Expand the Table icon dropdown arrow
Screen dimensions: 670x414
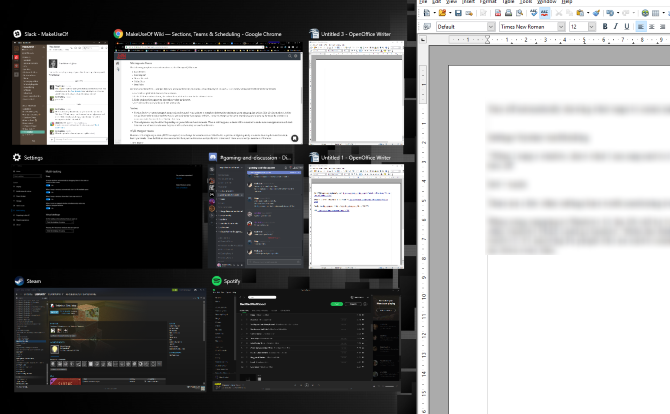tap(664, 13)
